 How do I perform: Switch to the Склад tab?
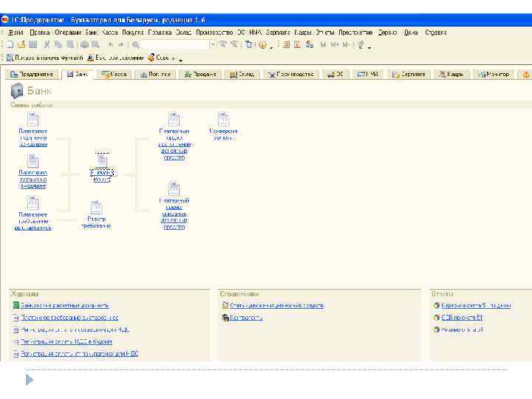[x=242, y=75]
